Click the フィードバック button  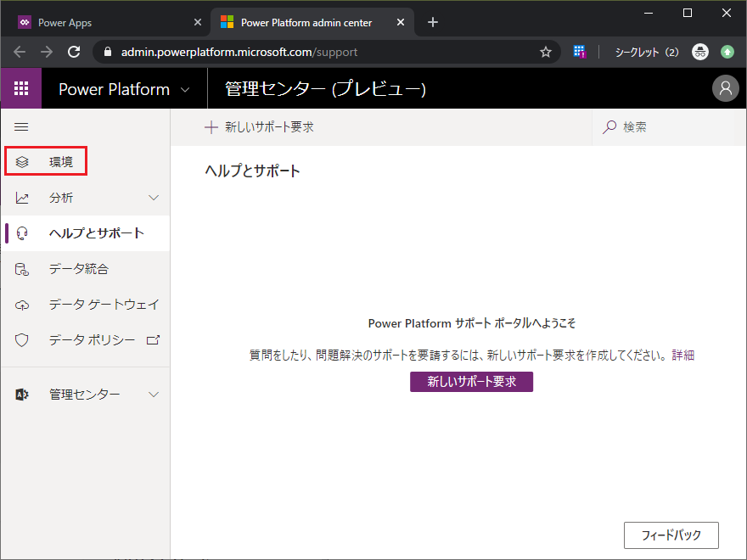671,535
